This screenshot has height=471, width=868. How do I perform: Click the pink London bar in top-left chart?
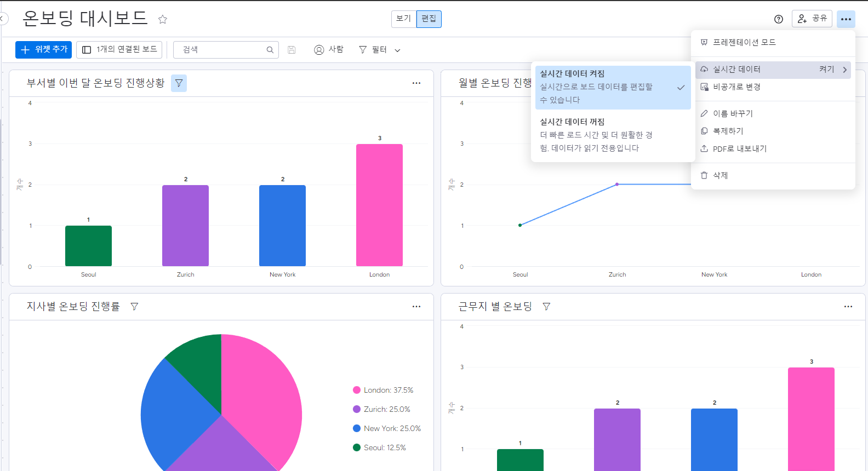(379, 205)
